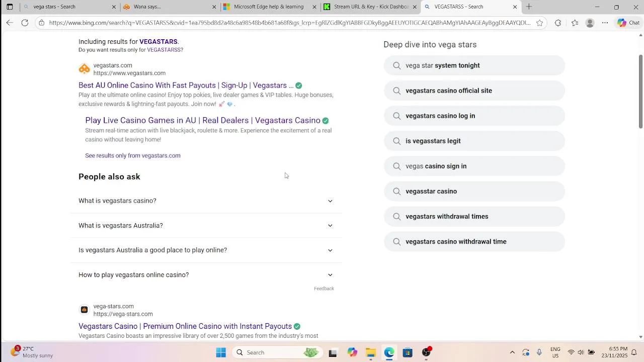This screenshot has width=644, height=362.
Task: Expand "What is vegastars casino?" question
Action: tap(206, 201)
